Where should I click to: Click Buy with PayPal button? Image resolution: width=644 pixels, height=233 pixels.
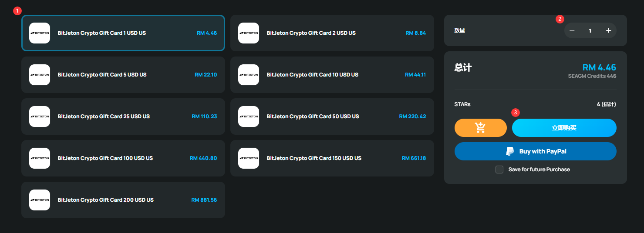536,151
